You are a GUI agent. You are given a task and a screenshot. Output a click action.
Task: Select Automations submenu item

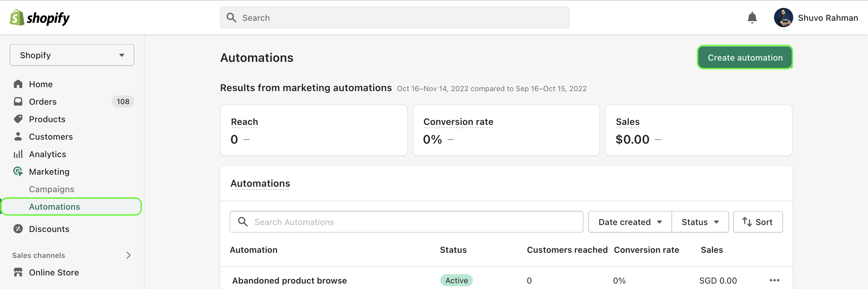71,207
